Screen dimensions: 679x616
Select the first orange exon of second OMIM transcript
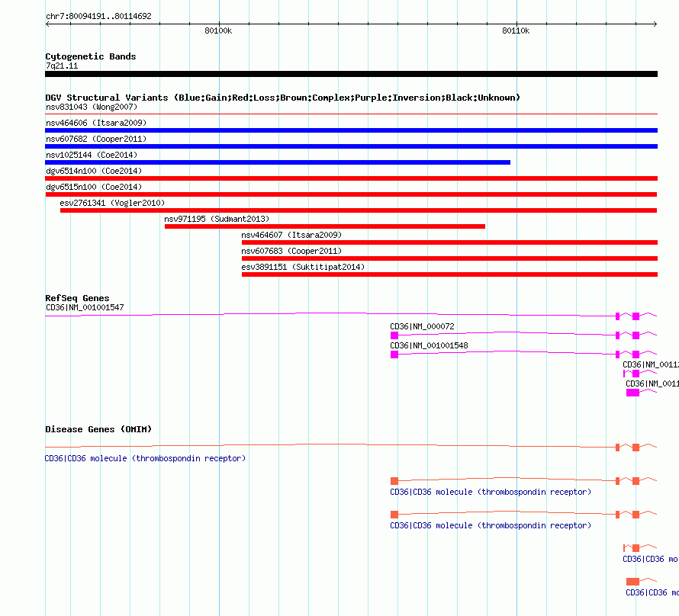point(394,481)
